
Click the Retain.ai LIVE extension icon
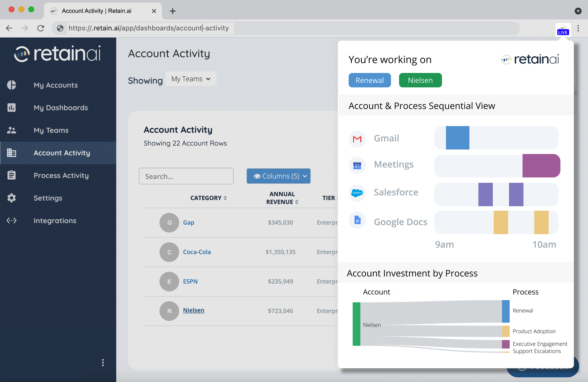point(563,30)
